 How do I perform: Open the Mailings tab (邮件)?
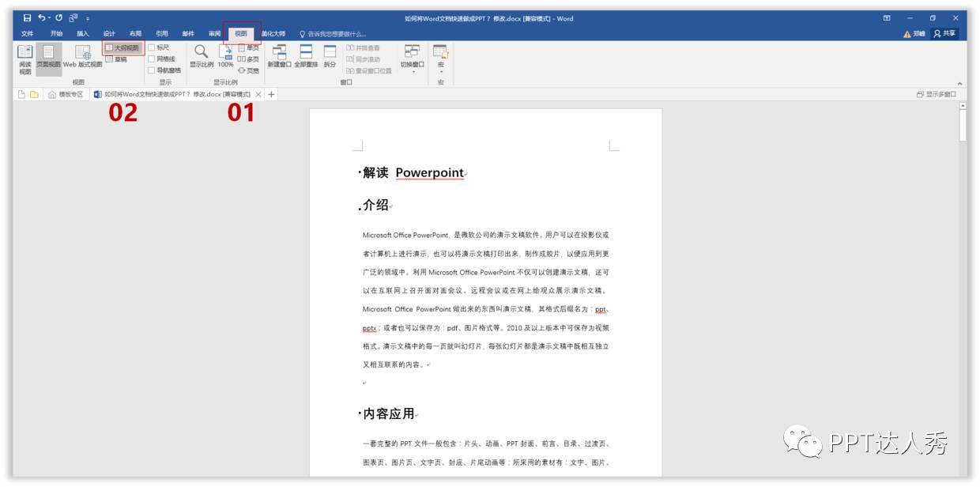coord(188,34)
